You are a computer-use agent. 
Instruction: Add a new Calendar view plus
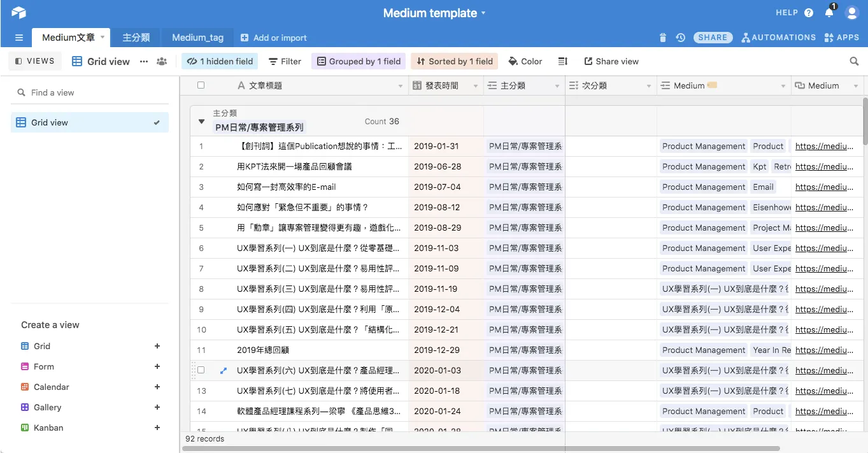pos(157,387)
